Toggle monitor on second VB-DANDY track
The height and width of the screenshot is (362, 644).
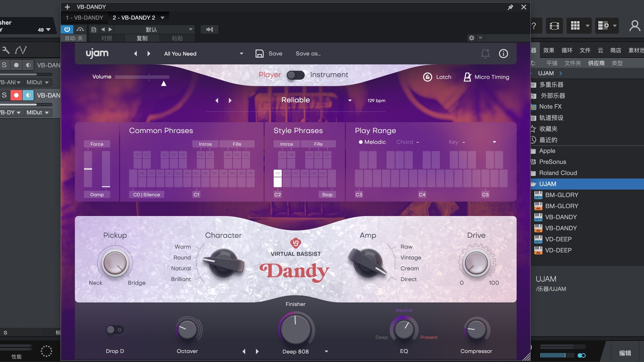point(28,96)
